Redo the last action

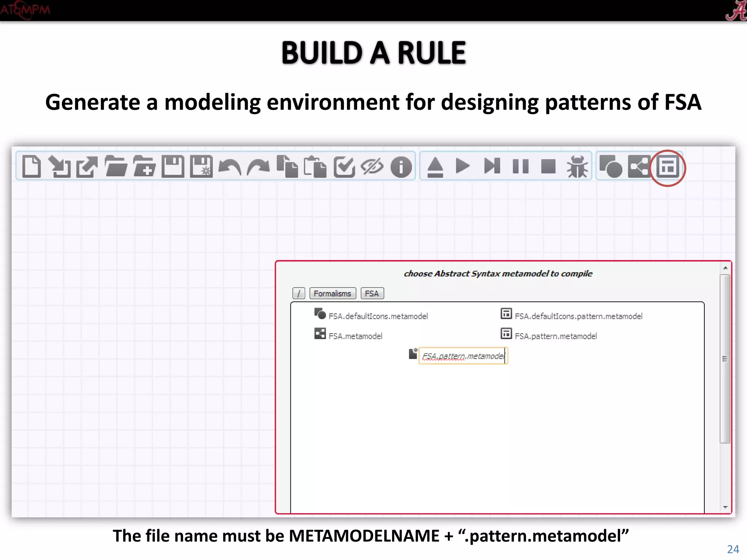pyautogui.click(x=258, y=168)
